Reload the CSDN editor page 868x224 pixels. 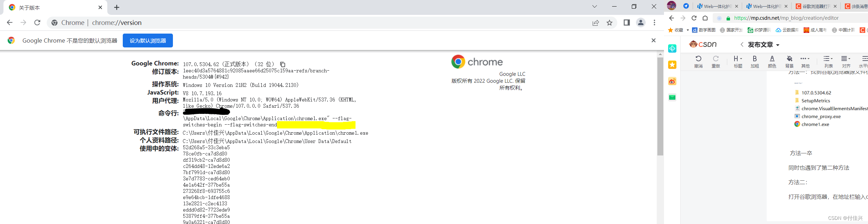coord(694,18)
